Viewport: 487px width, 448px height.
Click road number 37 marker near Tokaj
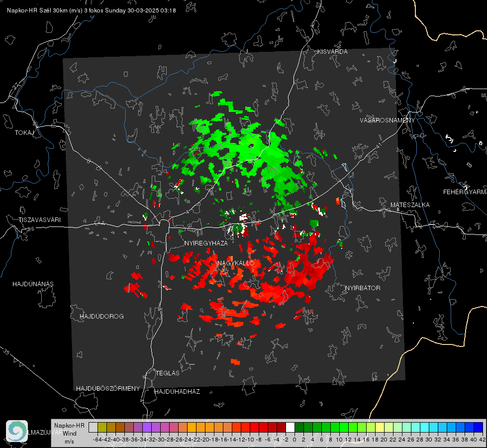(16, 86)
